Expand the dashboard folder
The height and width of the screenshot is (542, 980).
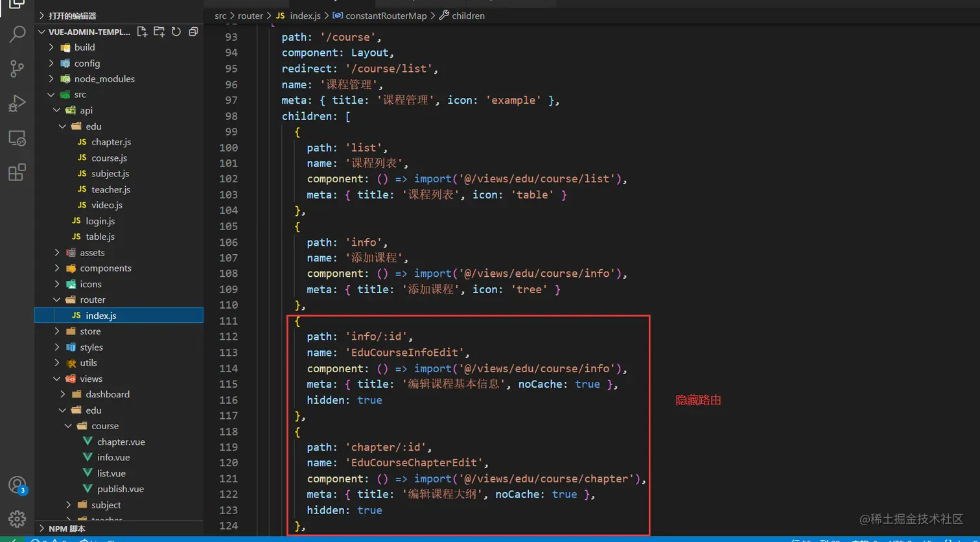(119, 394)
